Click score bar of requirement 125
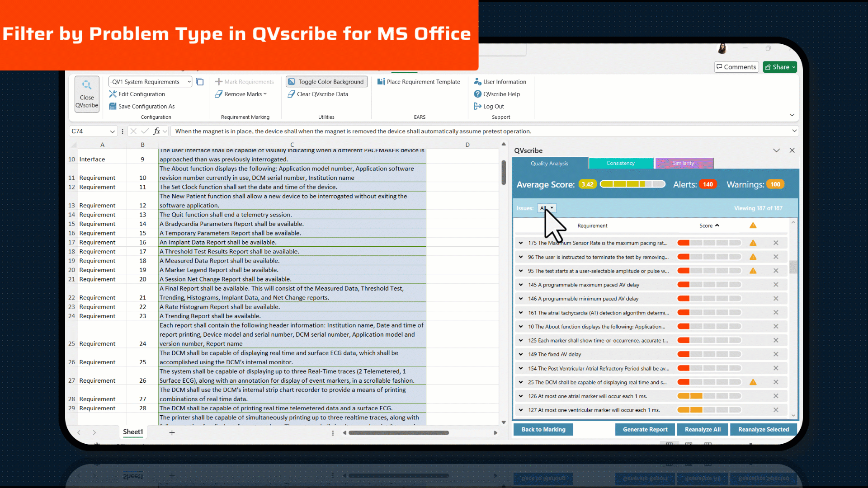Image resolution: width=868 pixels, height=488 pixels. click(709, 340)
